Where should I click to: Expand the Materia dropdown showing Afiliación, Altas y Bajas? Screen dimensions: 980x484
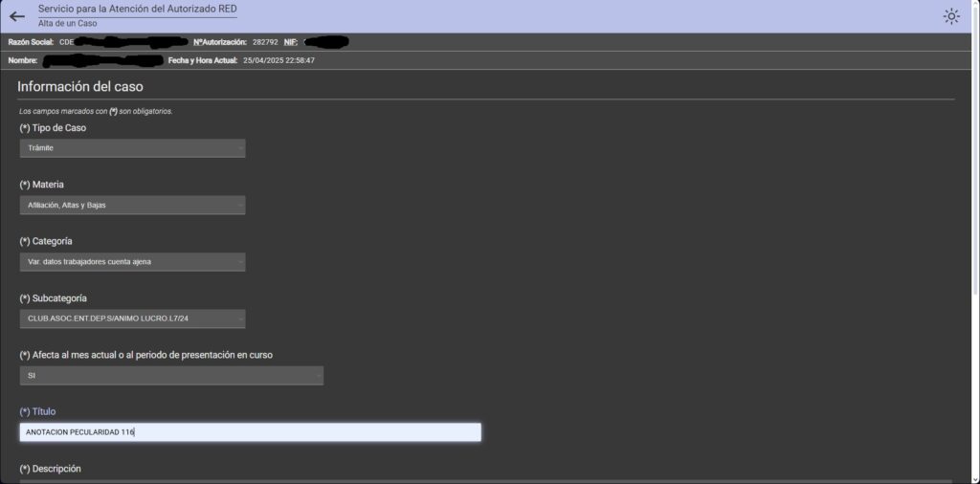(x=132, y=205)
